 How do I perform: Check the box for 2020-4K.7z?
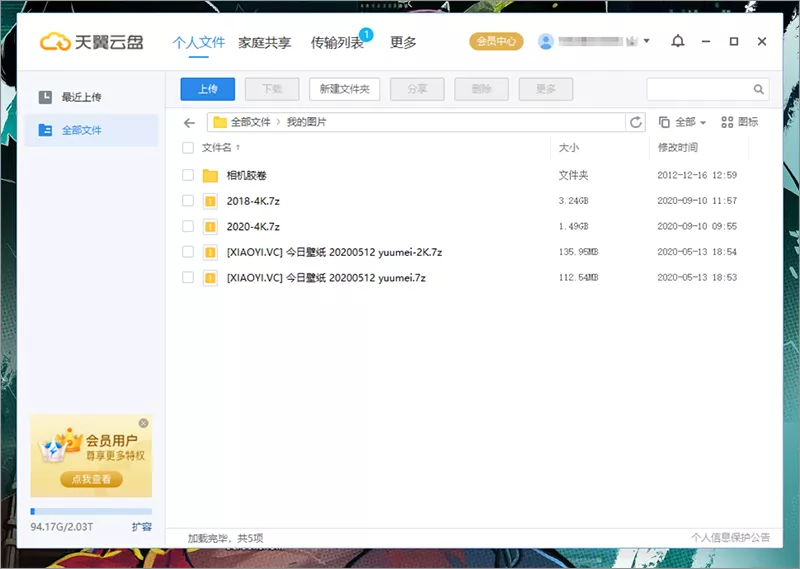[188, 226]
